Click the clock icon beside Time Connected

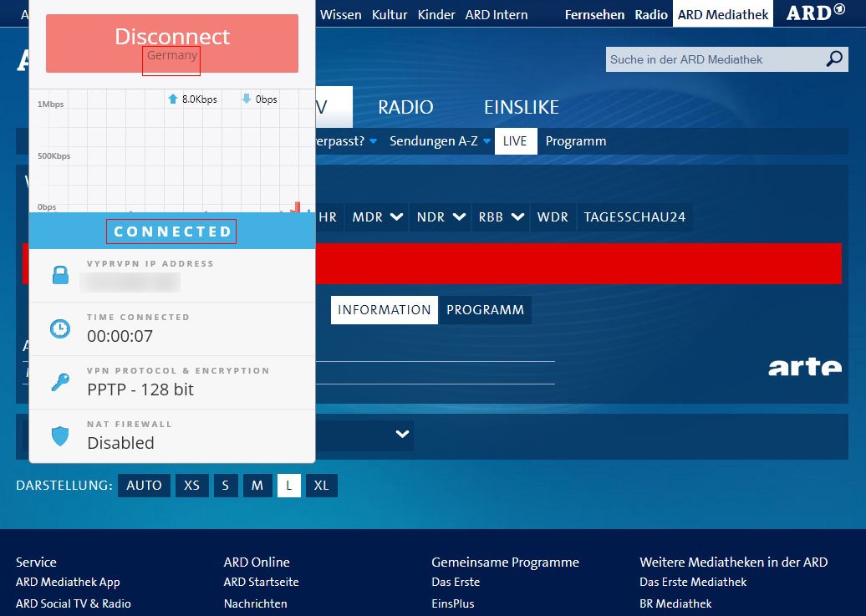[x=60, y=328]
